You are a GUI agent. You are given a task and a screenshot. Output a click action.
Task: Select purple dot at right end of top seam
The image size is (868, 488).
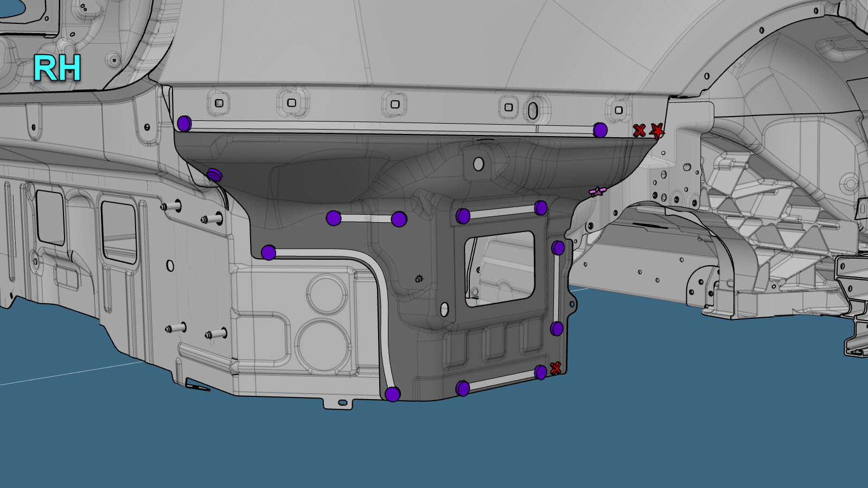tap(600, 130)
